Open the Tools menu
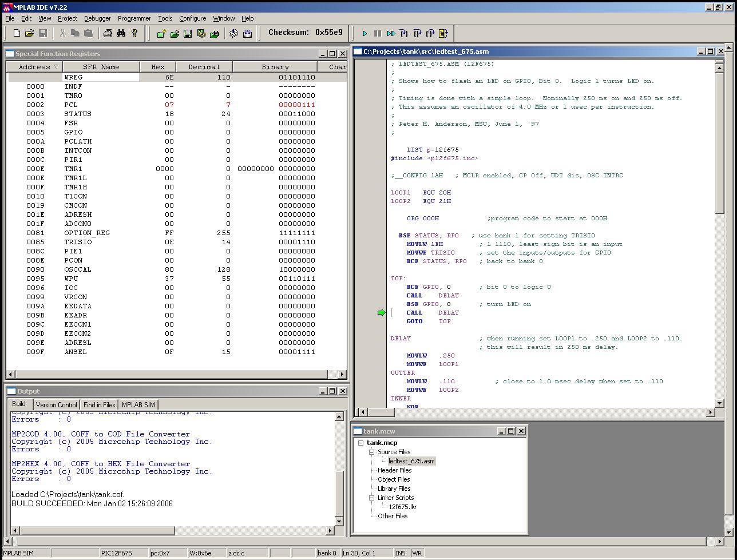 coord(165,18)
